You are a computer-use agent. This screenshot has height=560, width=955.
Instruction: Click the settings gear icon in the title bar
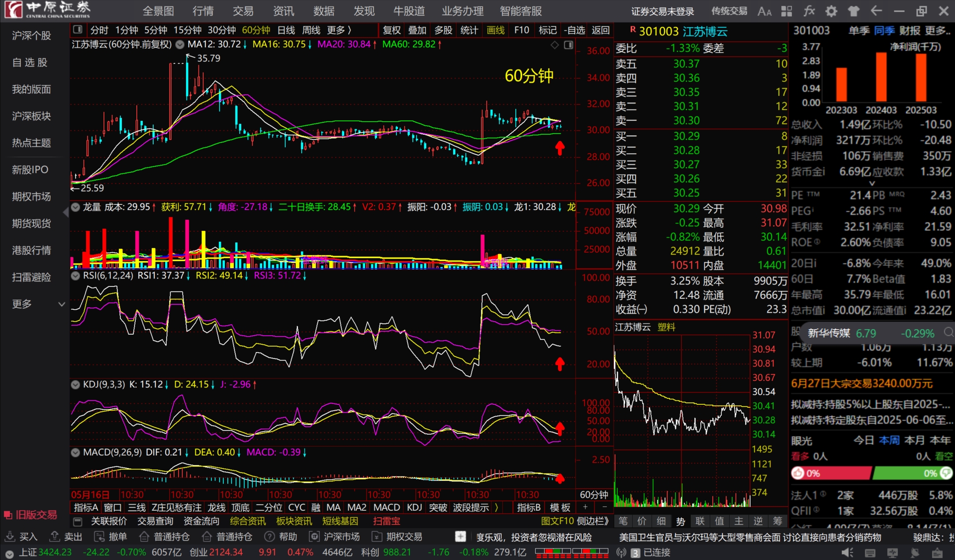coord(831,11)
